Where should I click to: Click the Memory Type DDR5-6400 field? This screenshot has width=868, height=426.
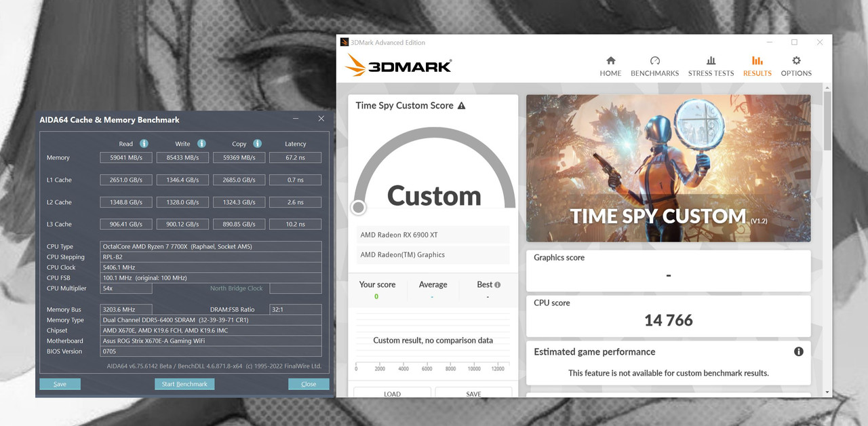(211, 320)
